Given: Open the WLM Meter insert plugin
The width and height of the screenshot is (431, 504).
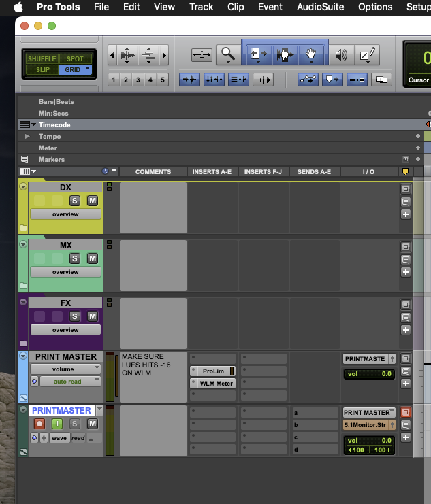Looking at the screenshot, I should (216, 383).
